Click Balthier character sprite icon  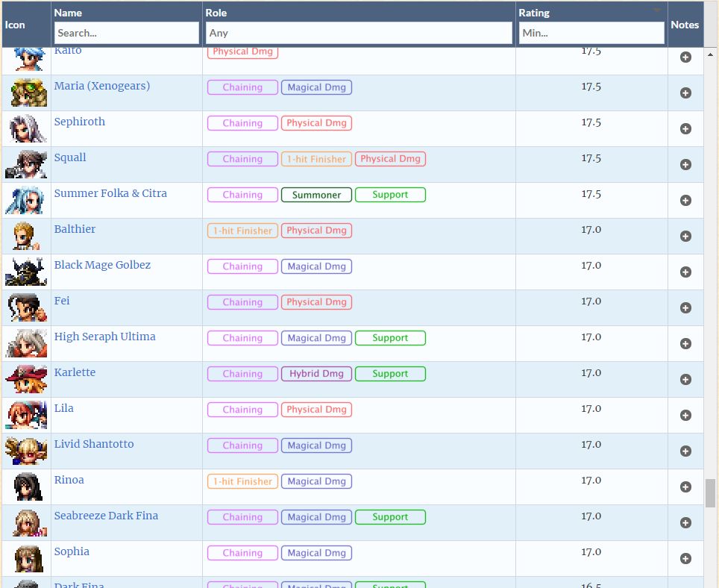pos(26,236)
